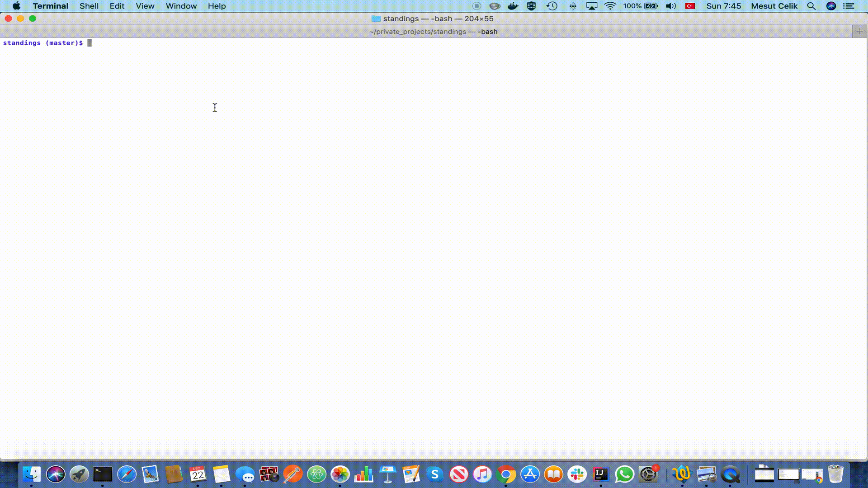This screenshot has height=488, width=868.
Task: Open the Time Machine menu bar icon
Action: click(x=552, y=6)
